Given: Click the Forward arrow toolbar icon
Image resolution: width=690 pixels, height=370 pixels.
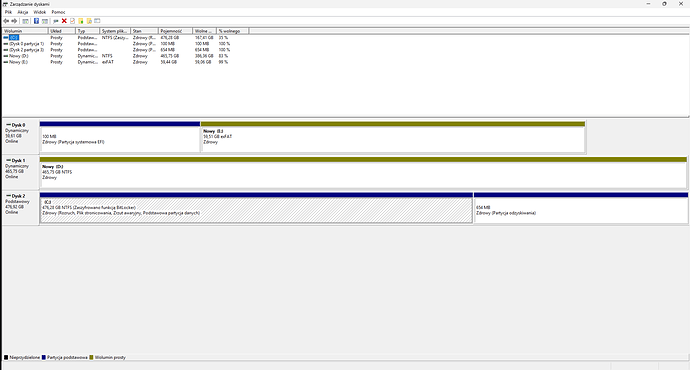Looking at the screenshot, I should [14, 21].
